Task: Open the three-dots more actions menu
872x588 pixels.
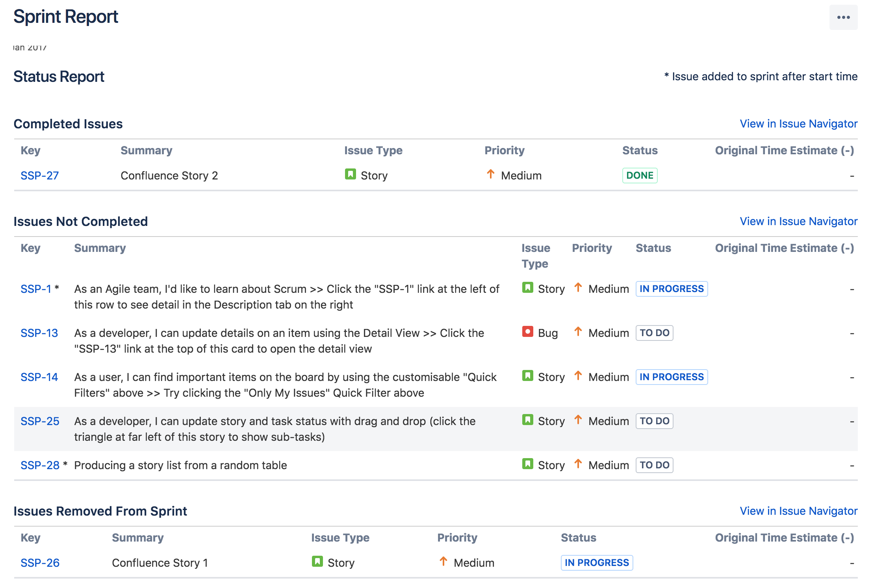Action: tap(843, 17)
